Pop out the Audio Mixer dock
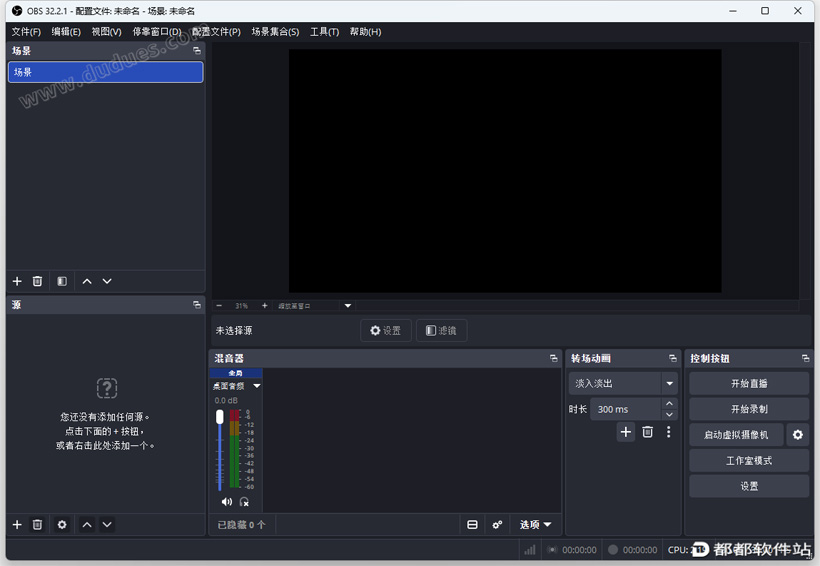Image resolution: width=820 pixels, height=566 pixels. (553, 358)
